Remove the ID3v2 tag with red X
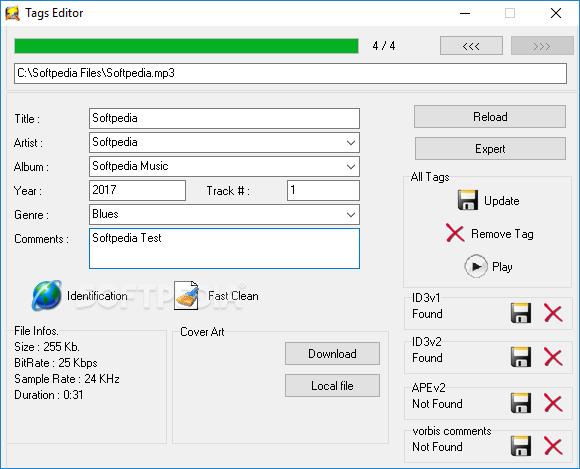The height and width of the screenshot is (469, 580). click(x=553, y=357)
